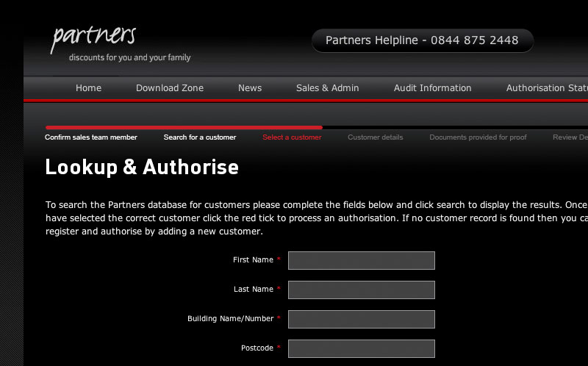Click the Postcode input field
This screenshot has width=588, height=366.
[361, 348]
